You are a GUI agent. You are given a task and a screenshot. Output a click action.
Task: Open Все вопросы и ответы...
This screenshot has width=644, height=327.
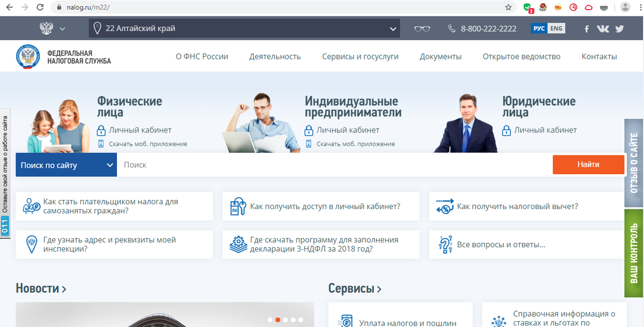pos(527,244)
